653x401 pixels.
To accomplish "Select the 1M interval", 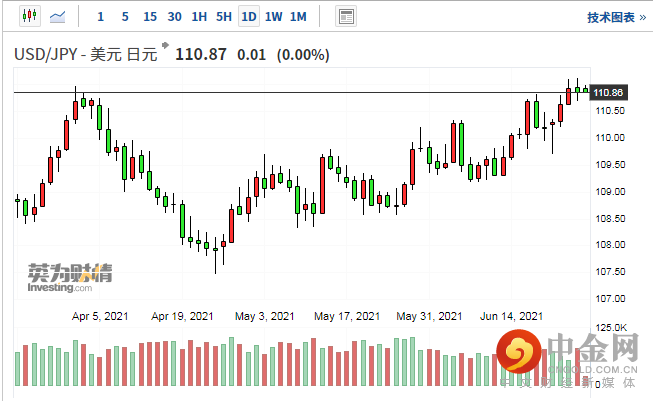I will 298,17.
